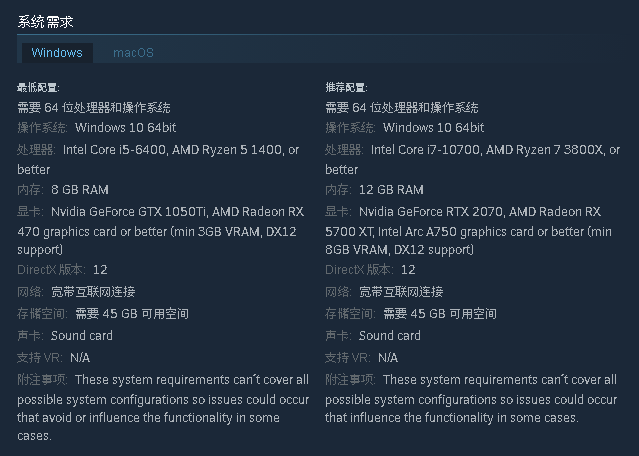Select the 推荐配置 column heading
Image resolution: width=639 pixels, height=456 pixels.
click(x=346, y=87)
